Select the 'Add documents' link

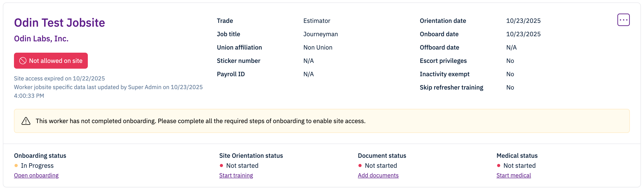pyautogui.click(x=378, y=175)
